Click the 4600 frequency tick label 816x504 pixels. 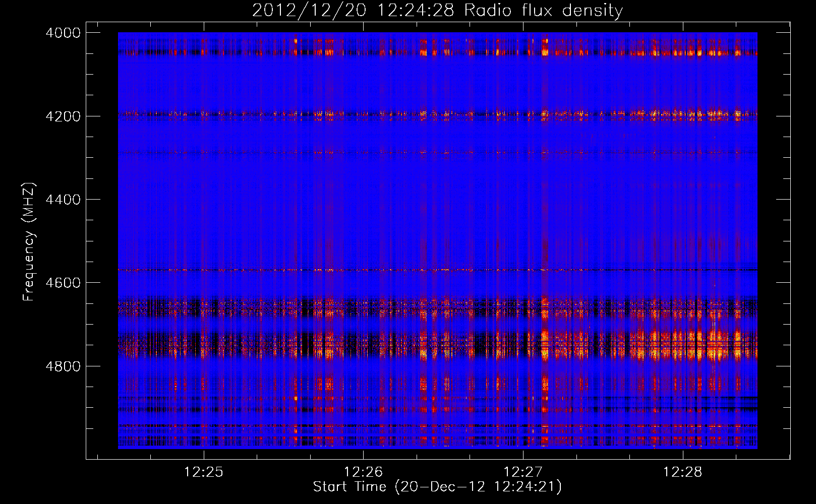coord(63,283)
